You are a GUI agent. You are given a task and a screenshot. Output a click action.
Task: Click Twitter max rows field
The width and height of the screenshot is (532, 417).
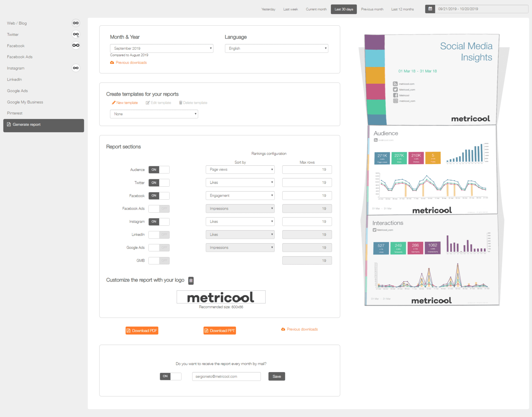click(307, 183)
